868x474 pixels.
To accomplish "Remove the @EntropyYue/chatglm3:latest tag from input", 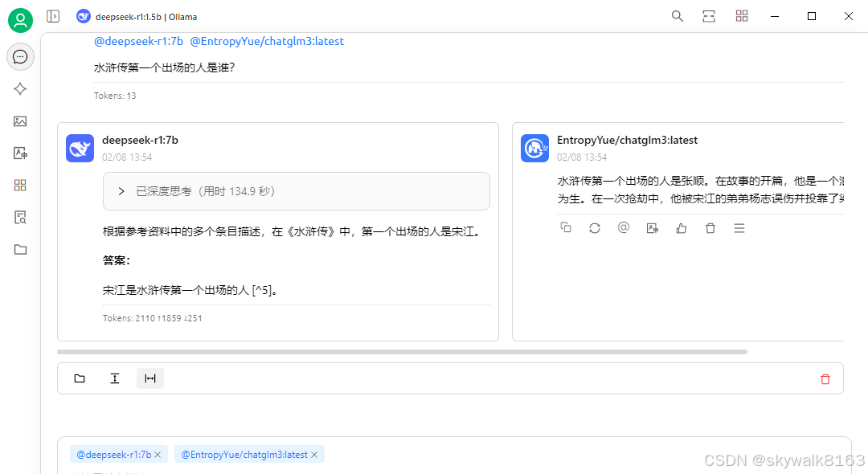I will [314, 455].
